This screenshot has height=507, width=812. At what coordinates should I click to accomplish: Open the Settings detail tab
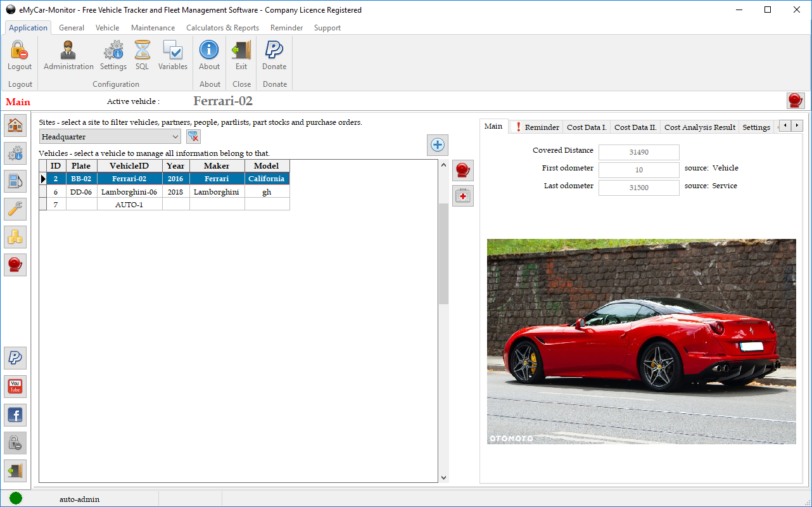756,127
